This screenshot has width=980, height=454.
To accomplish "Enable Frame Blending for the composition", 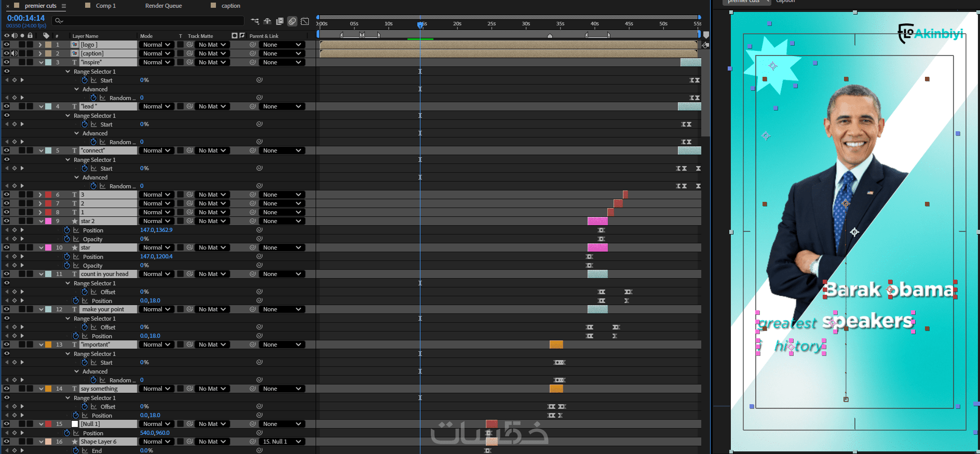I will click(x=280, y=21).
